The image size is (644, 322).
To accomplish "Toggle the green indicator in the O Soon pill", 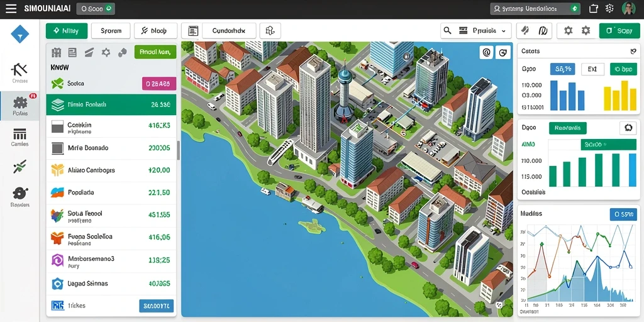I will point(108,8).
